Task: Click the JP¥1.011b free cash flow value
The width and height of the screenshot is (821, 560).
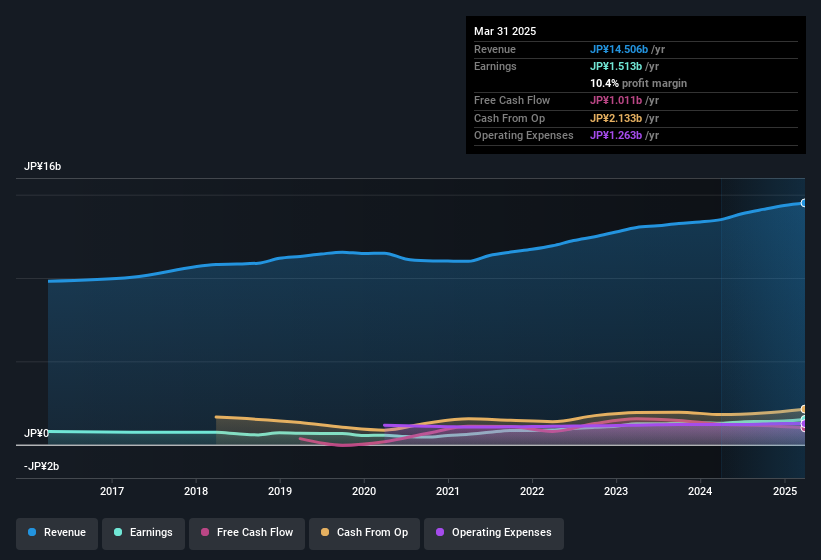Action: (x=616, y=100)
